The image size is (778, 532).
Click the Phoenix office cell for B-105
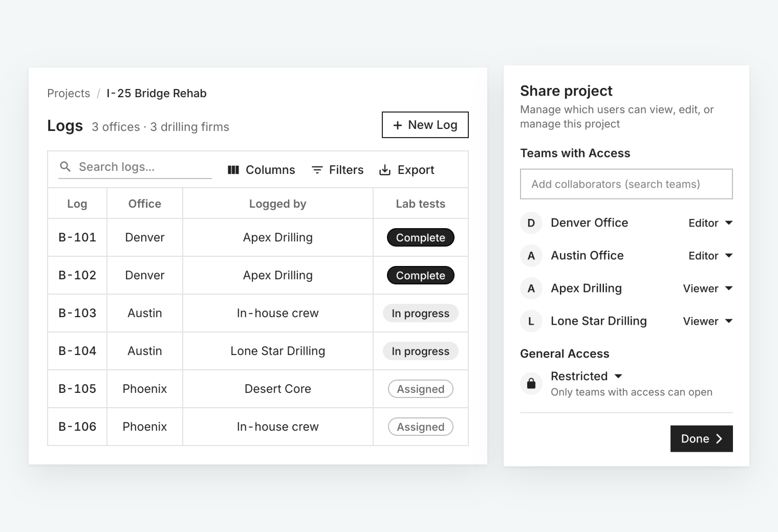point(145,389)
